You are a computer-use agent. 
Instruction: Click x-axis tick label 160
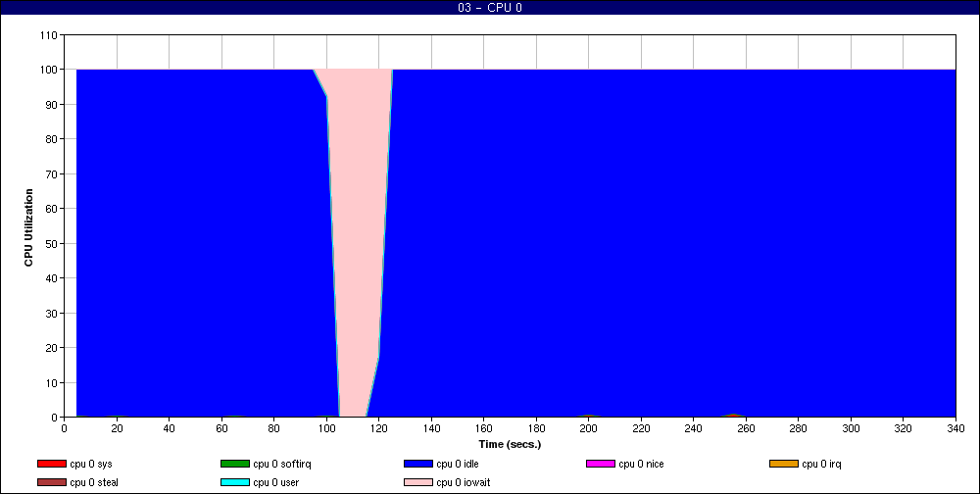484,429
